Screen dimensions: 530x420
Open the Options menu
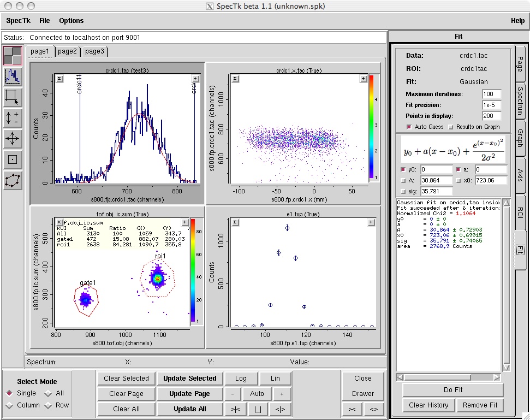[72, 21]
